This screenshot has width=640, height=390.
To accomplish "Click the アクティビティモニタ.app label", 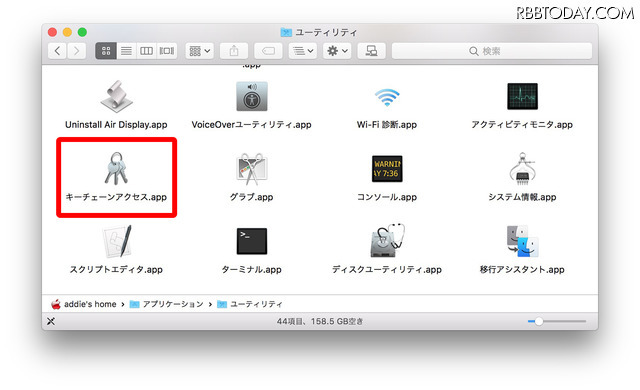I will [522, 125].
